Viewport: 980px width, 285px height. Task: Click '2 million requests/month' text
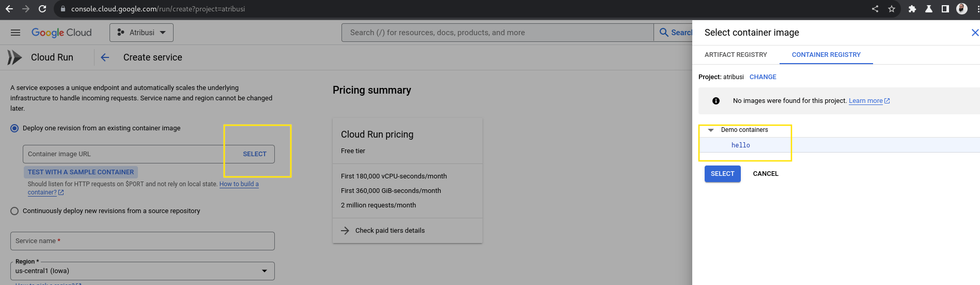point(378,205)
